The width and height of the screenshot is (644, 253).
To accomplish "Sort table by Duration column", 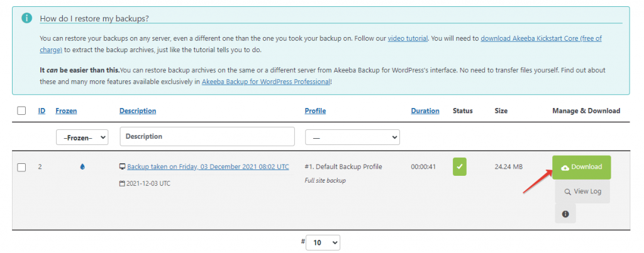I will click(425, 110).
